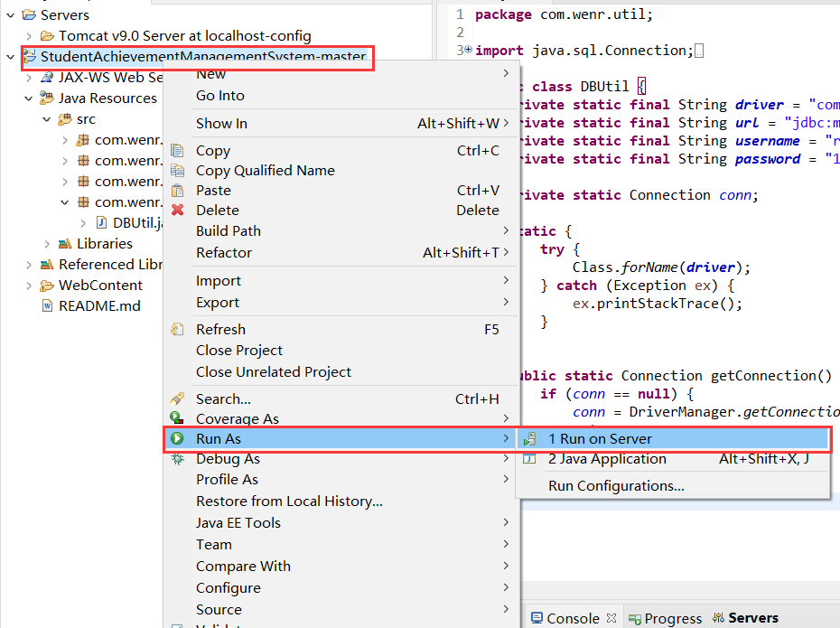Click the Paste clipboard icon
The height and width of the screenshot is (628, 840).
pyautogui.click(x=177, y=191)
